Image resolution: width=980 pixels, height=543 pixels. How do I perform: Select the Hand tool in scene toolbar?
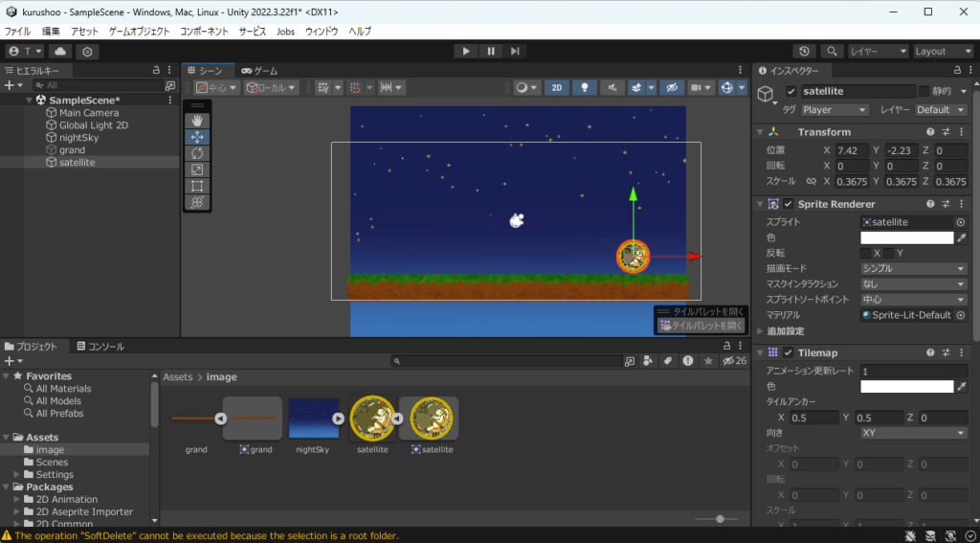(196, 120)
